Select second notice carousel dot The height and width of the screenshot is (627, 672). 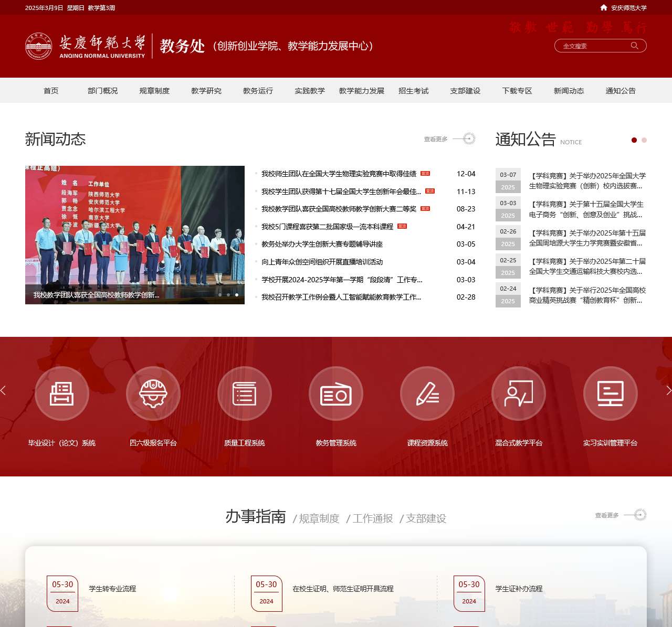tap(644, 140)
